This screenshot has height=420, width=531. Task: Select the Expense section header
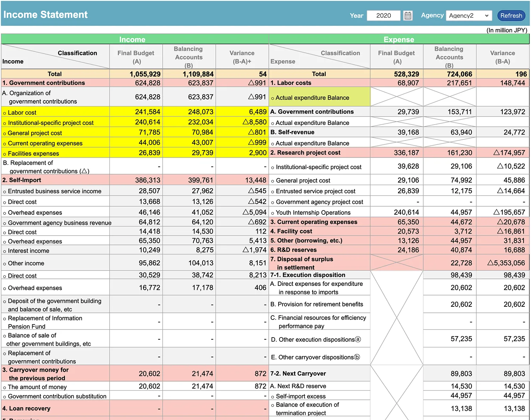(399, 39)
